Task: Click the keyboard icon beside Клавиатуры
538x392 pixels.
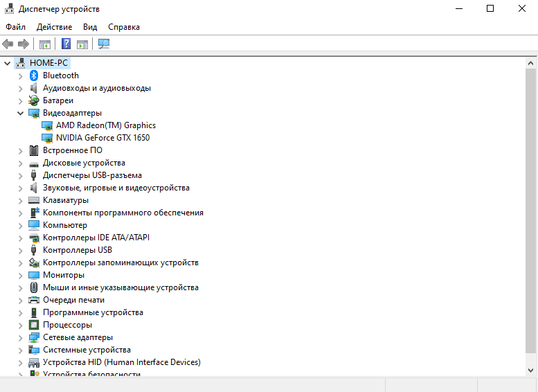Action: coord(34,200)
